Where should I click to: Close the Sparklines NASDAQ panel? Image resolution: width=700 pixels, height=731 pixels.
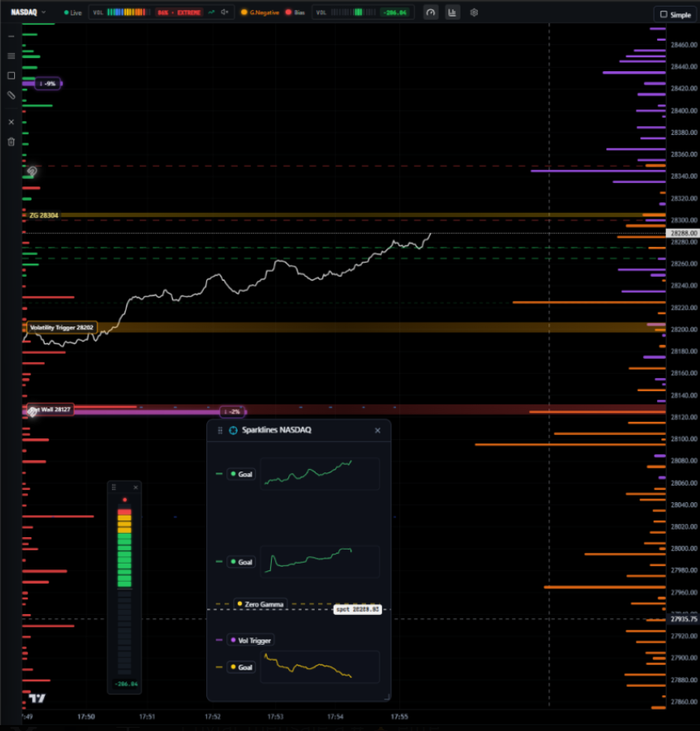(x=378, y=430)
